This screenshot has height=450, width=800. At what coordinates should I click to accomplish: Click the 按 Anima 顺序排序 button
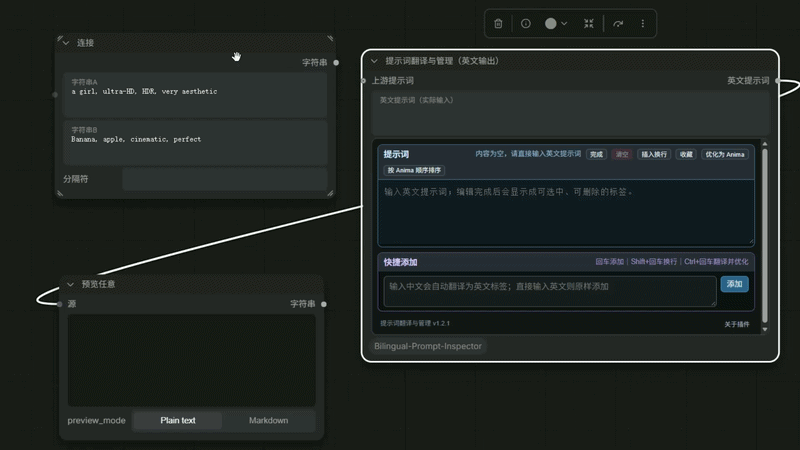pos(414,170)
